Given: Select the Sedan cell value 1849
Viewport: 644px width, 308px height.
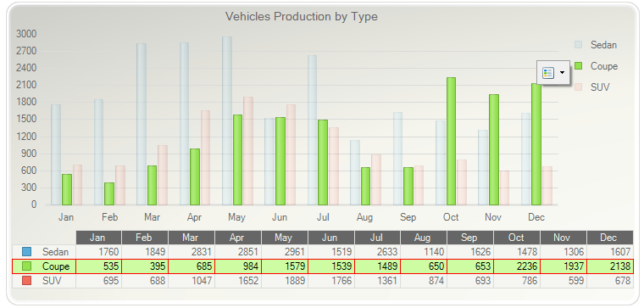Looking at the screenshot, I should coord(145,252).
